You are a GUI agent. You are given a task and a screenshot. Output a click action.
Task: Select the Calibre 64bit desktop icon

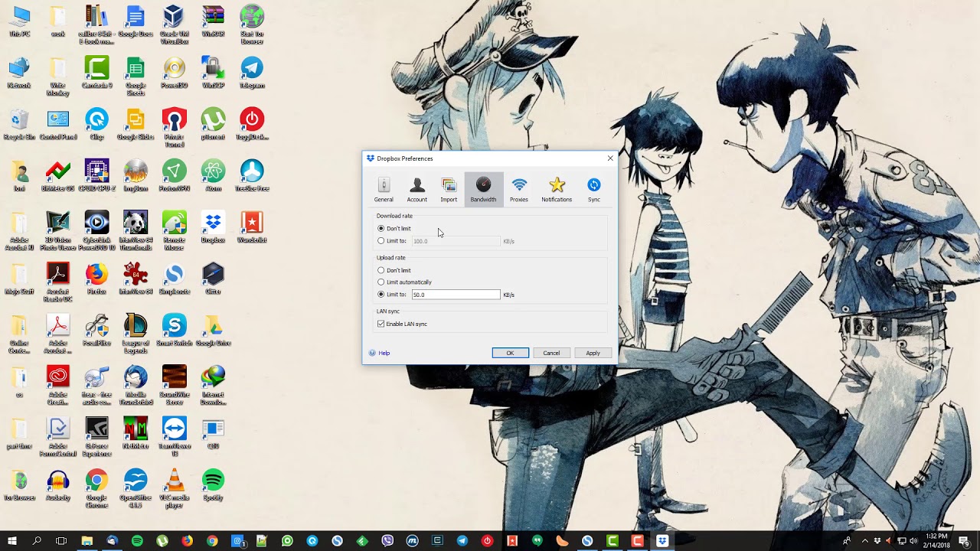[x=96, y=24]
